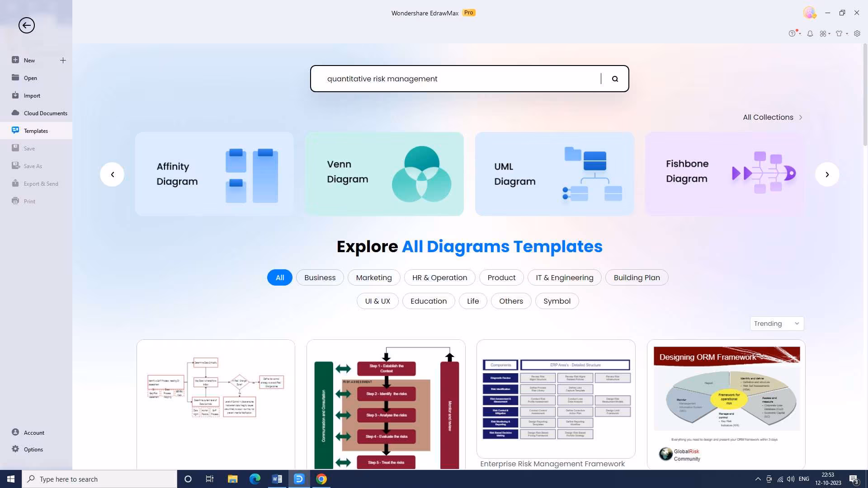Expand All Collections chevron
Screen dimensions: 868x488
[x=801, y=117]
